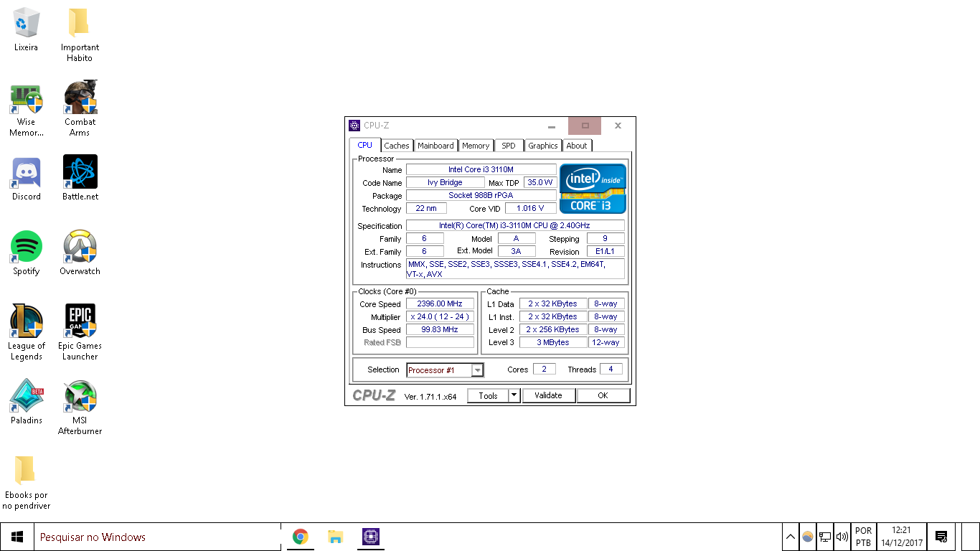
Task: Open the Important Habito folder
Action: 80,34
